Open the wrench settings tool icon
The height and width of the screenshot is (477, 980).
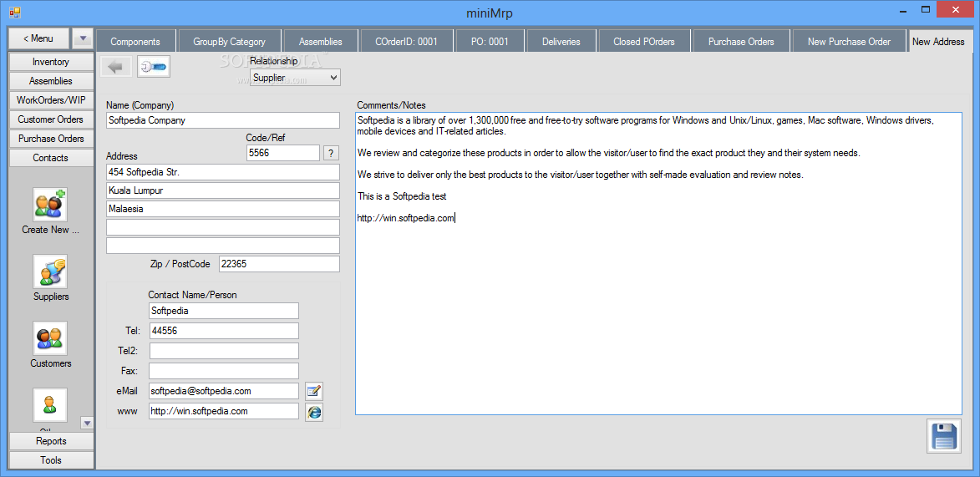(x=153, y=67)
